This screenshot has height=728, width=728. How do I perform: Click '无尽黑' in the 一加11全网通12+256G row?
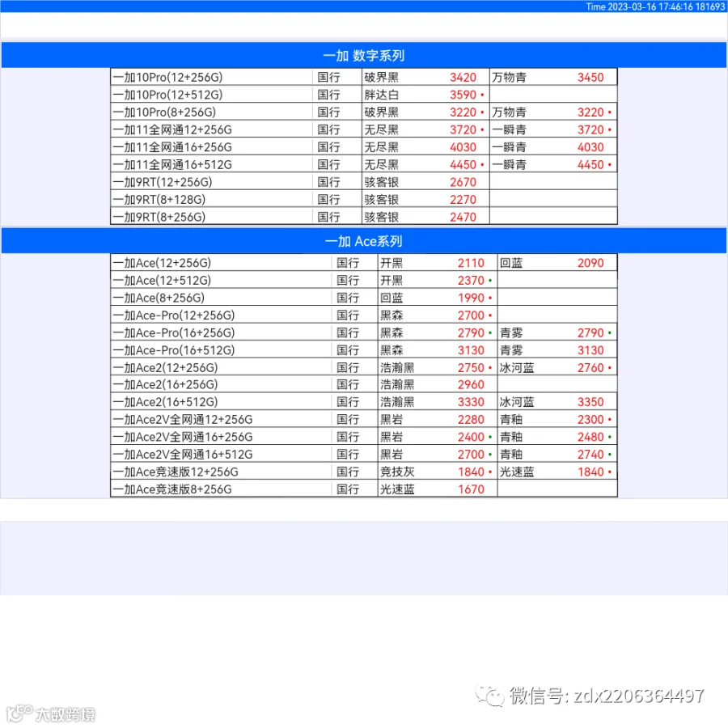coord(382,129)
